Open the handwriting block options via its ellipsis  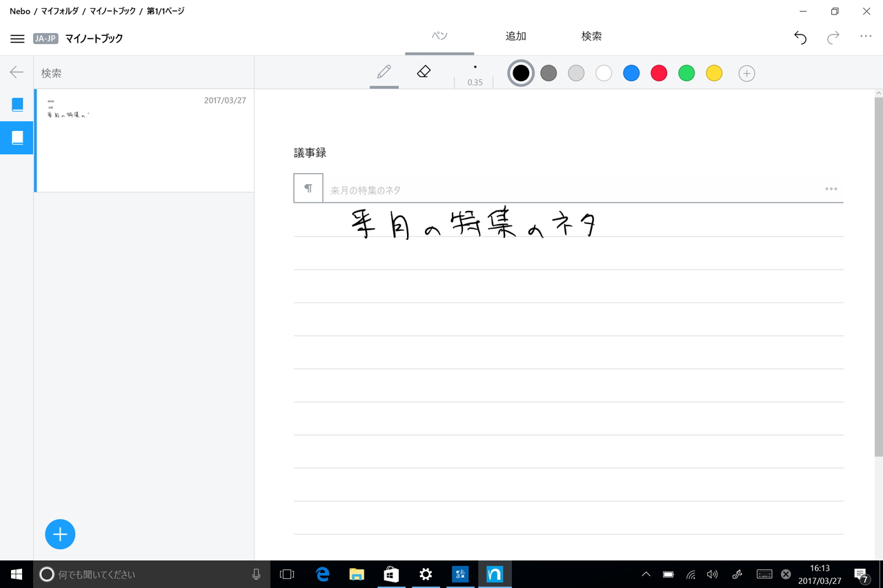click(831, 188)
